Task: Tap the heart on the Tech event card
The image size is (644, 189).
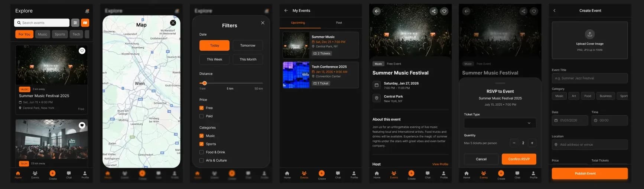Action: pyautogui.click(x=82, y=125)
